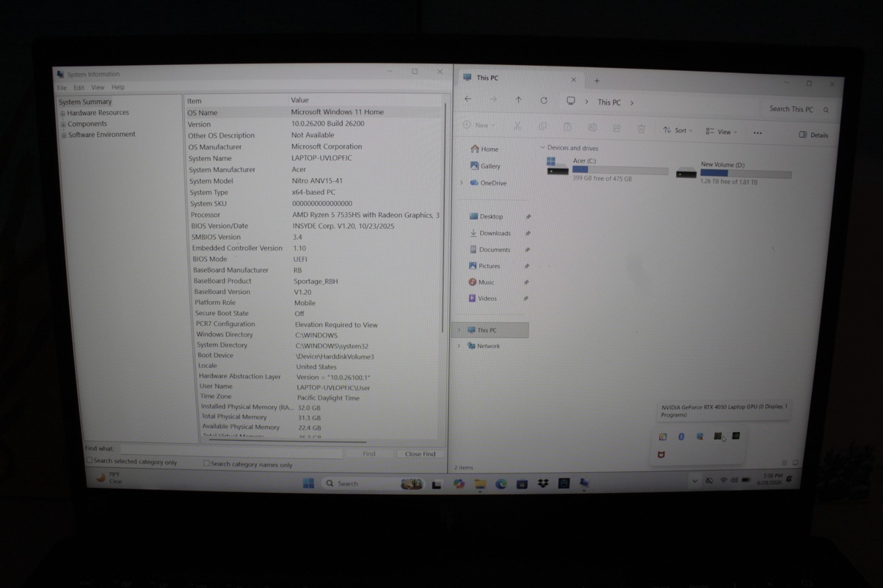This screenshot has width=883, height=588.
Task: Open the Windows Start menu
Action: (308, 484)
